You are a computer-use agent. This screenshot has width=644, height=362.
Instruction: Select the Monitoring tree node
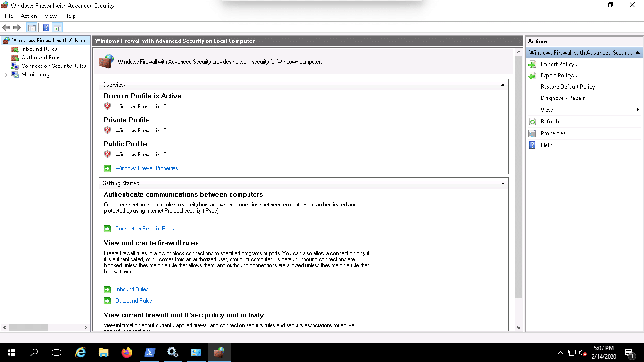[x=35, y=74]
